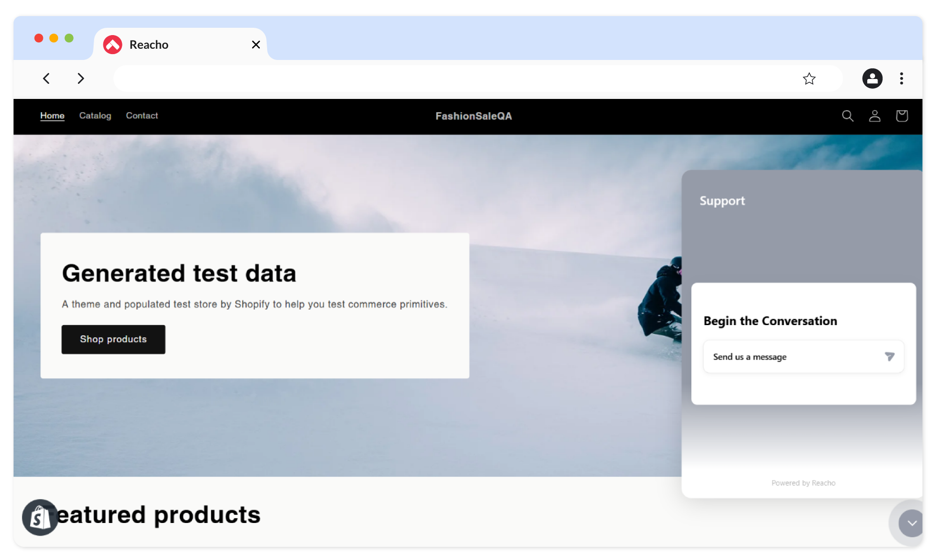The image size is (936, 560).
Task: Click the Shopify bag badge icon
Action: 40,517
